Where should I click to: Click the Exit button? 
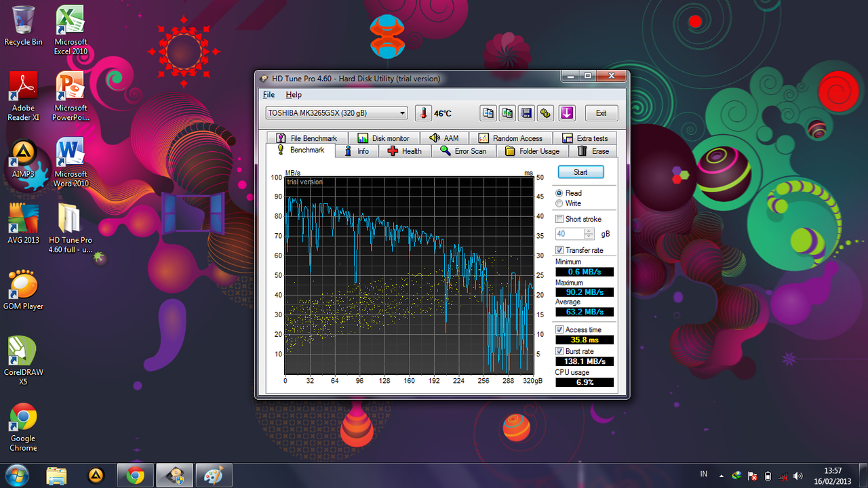[x=601, y=113]
